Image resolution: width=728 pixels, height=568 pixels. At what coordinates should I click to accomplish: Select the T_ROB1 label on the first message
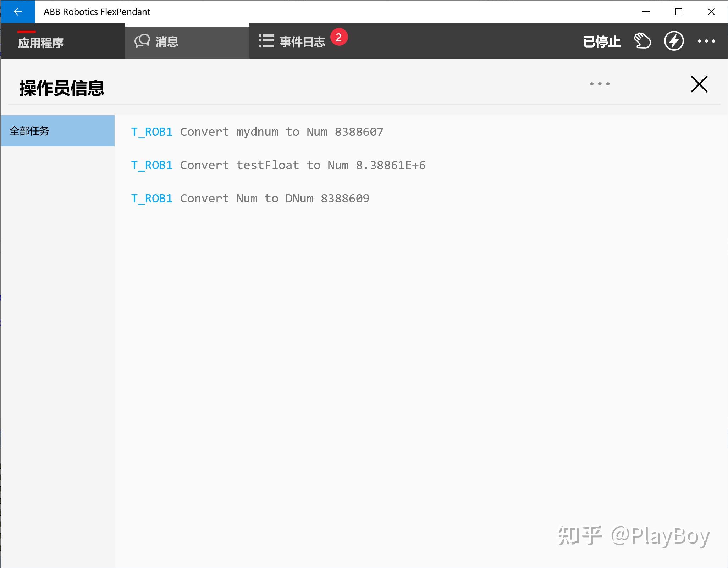[x=151, y=132]
